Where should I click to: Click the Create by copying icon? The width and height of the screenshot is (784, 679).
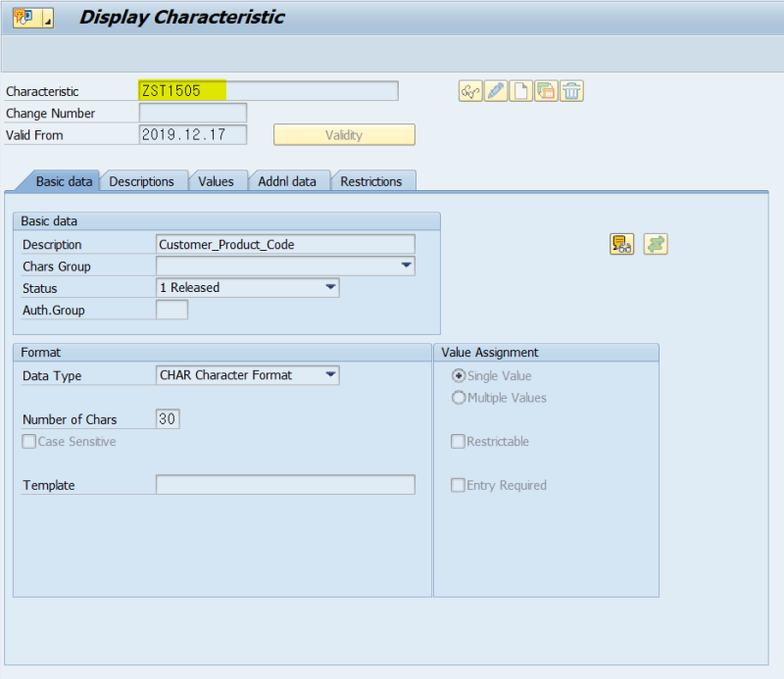coord(546,91)
